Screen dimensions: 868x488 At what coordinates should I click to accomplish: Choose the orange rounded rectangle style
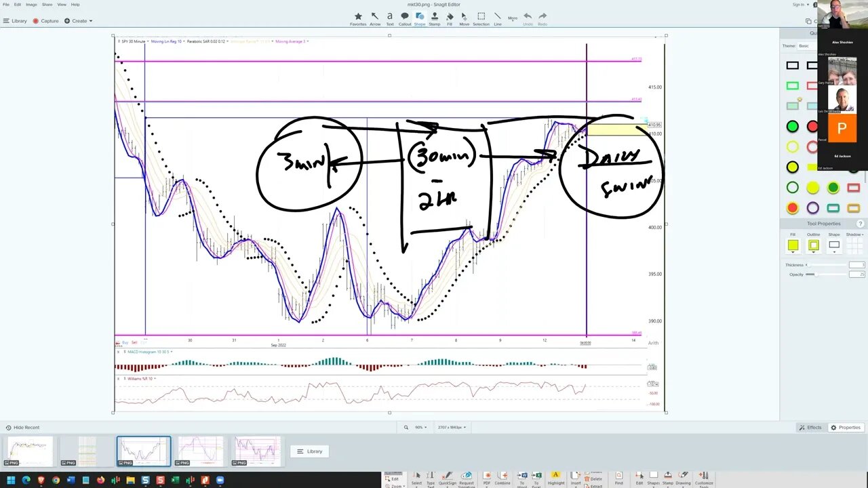point(853,208)
